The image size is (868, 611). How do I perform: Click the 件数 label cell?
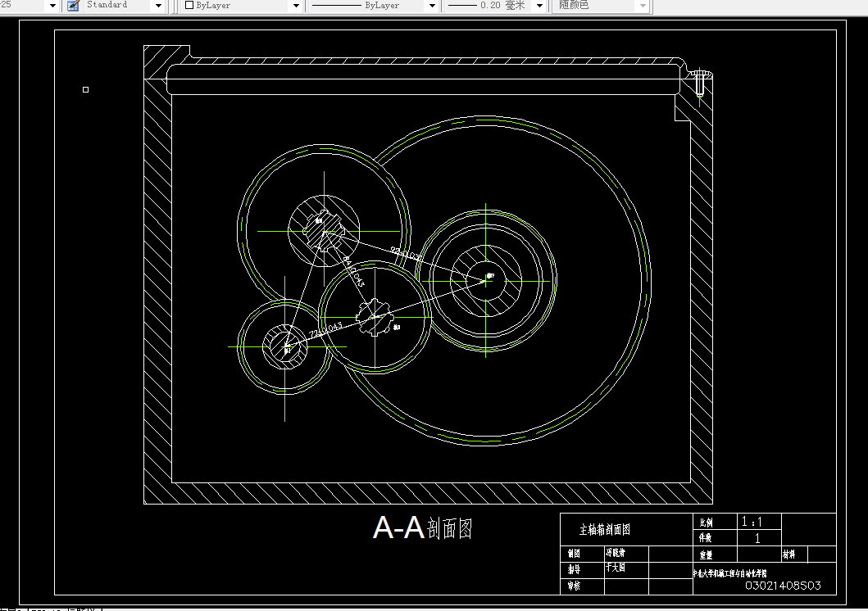(x=705, y=537)
